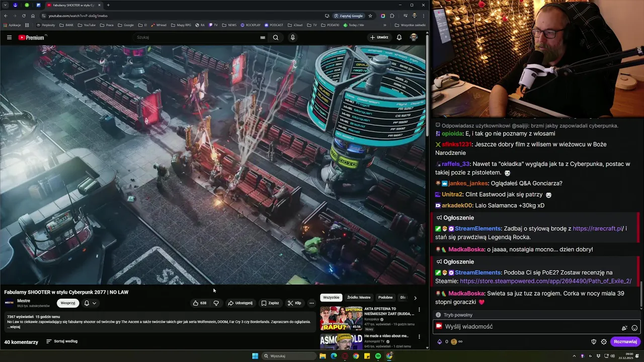Image resolution: width=644 pixels, height=362 pixels.
Task: Select the Wszystkie filter chip
Action: 331,298
